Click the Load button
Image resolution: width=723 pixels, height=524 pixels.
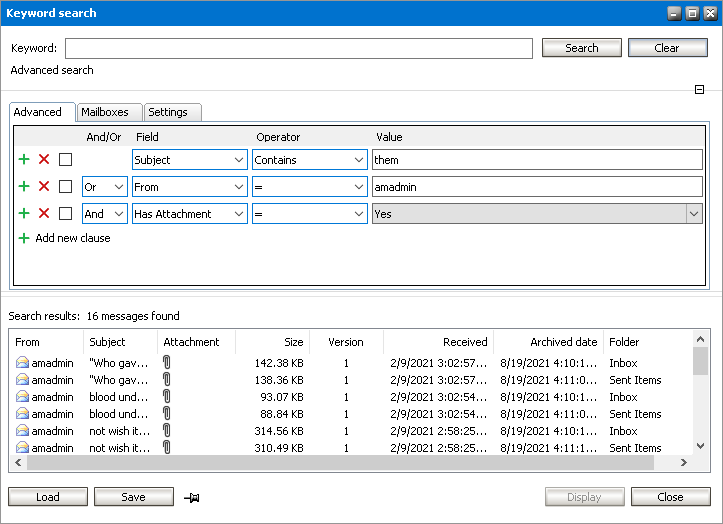[x=47, y=497]
